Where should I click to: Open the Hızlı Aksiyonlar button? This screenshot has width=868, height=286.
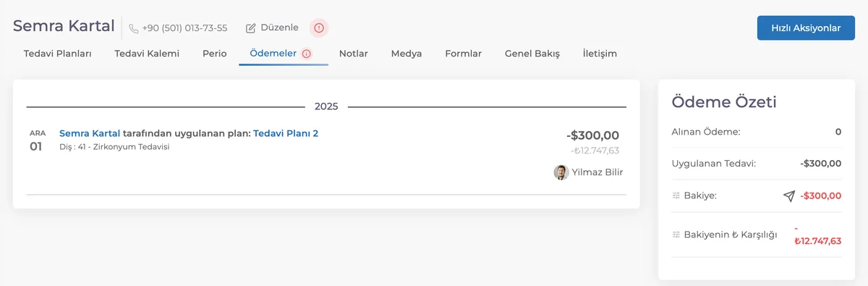coord(806,28)
